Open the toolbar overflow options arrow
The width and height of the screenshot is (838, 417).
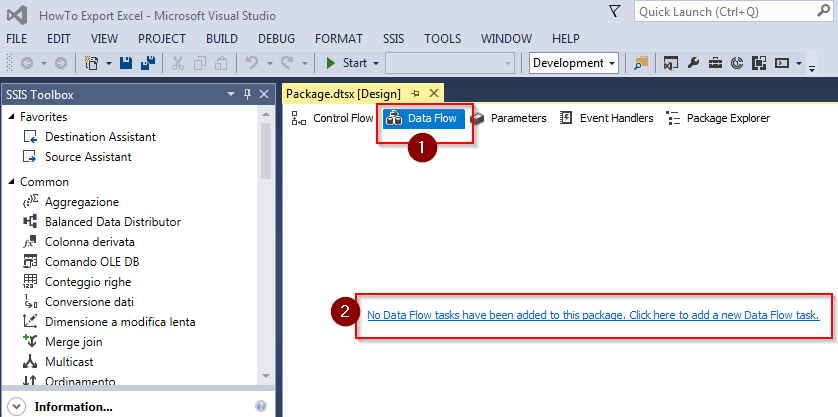[x=812, y=68]
